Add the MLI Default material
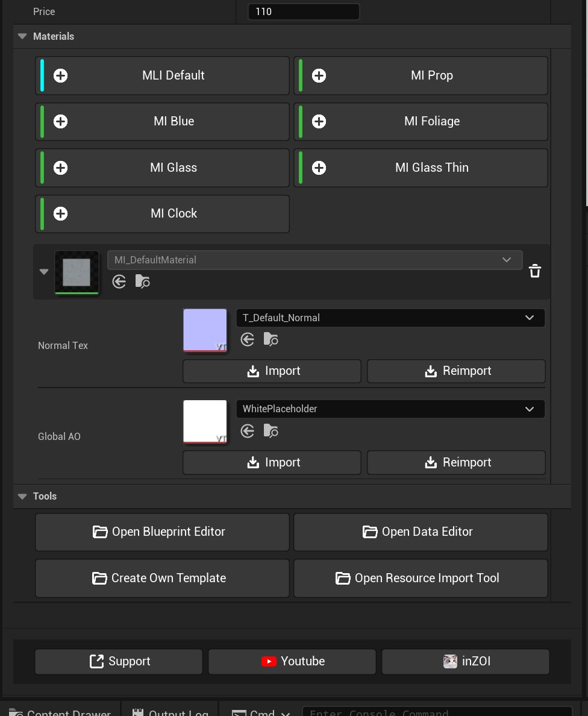Viewport: 588px width, 716px height. [162, 76]
